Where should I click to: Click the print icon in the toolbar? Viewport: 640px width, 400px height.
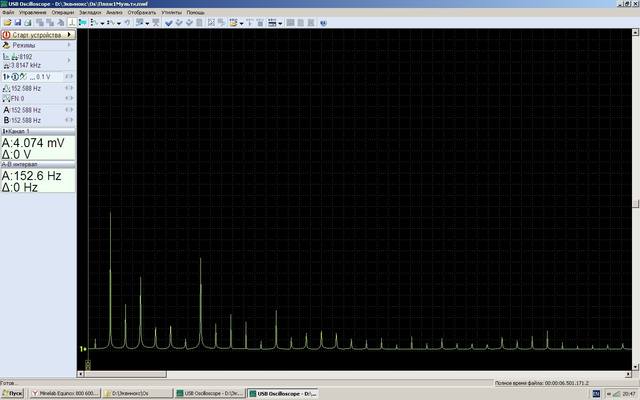point(28,23)
